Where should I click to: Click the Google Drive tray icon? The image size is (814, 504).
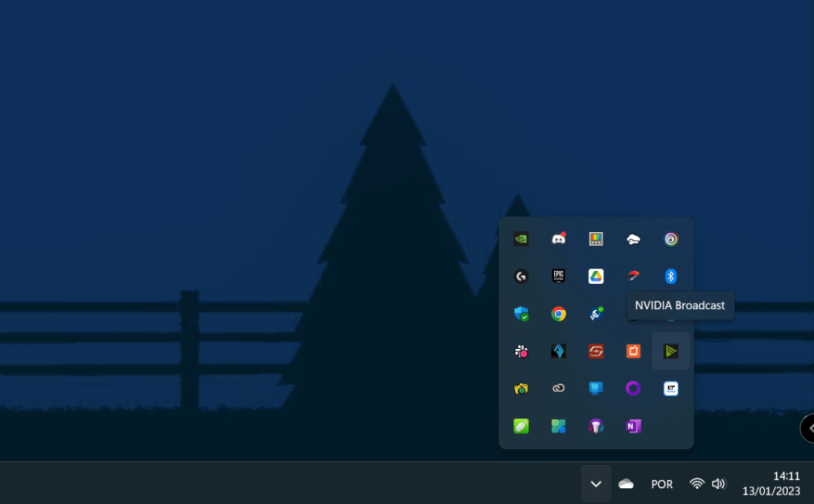tap(595, 276)
